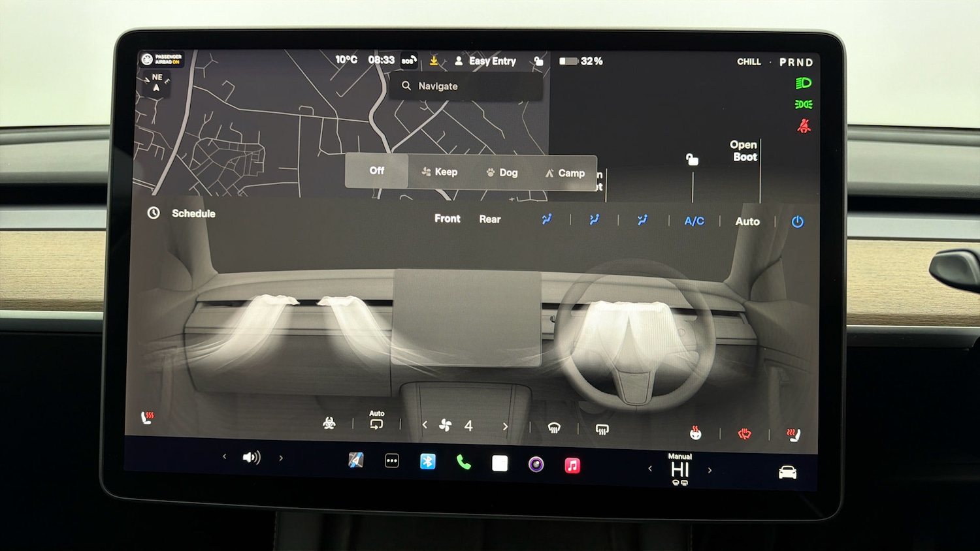The width and height of the screenshot is (980, 551).
Task: Open the dashcam camera app
Action: pyautogui.click(x=536, y=465)
